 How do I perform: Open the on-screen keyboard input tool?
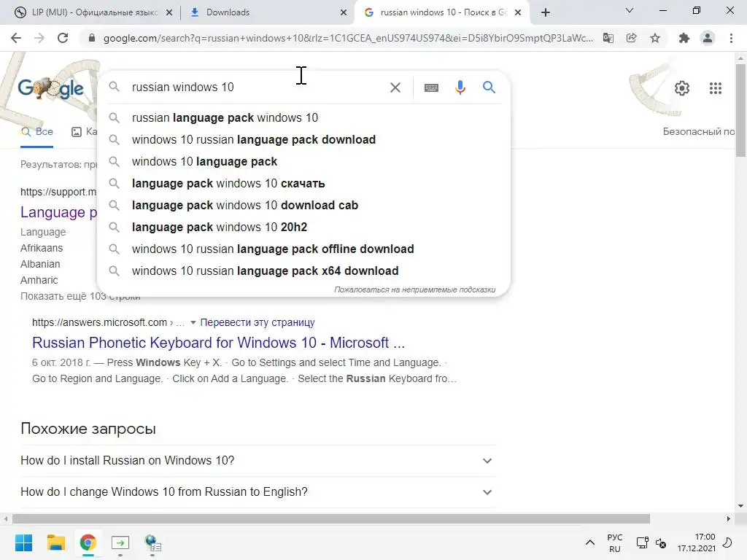[x=431, y=87]
